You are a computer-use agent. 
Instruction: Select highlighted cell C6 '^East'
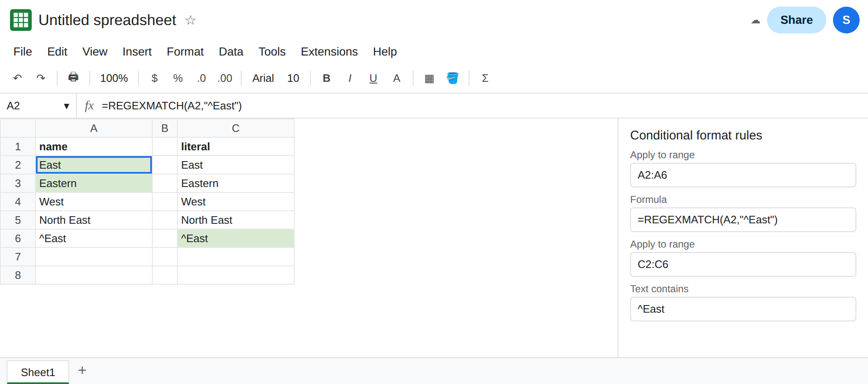(236, 238)
